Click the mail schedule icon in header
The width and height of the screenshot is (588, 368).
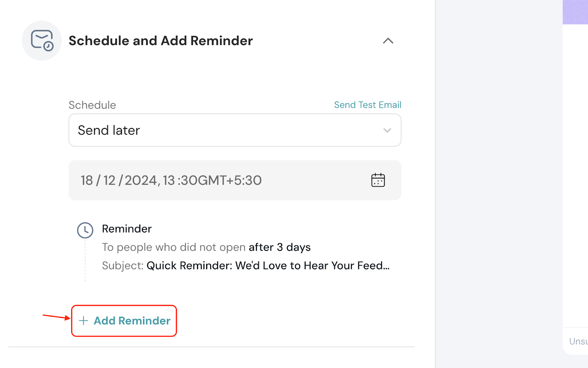click(x=42, y=40)
